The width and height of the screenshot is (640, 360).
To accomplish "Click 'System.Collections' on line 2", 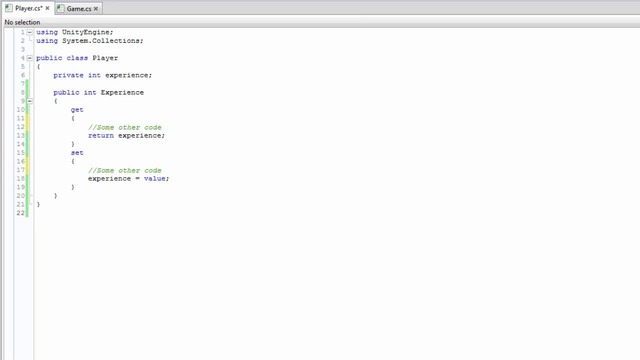I will 101,41.
